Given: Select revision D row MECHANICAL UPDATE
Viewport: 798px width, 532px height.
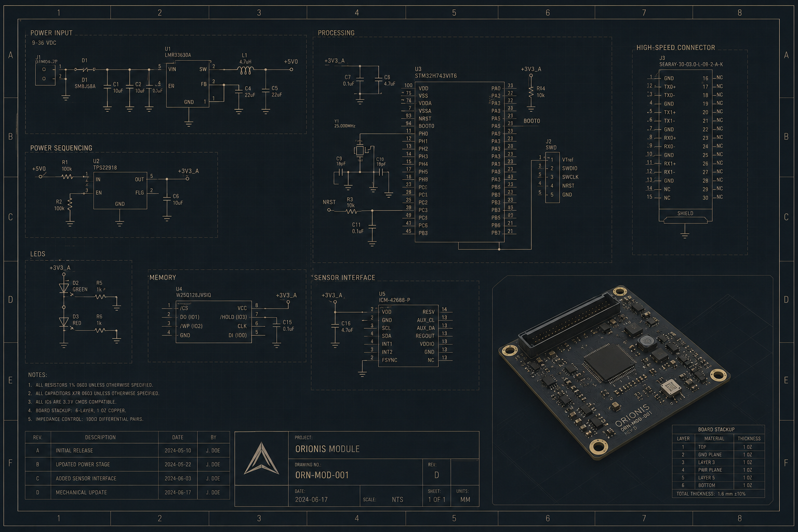Looking at the screenshot, I should [127, 493].
